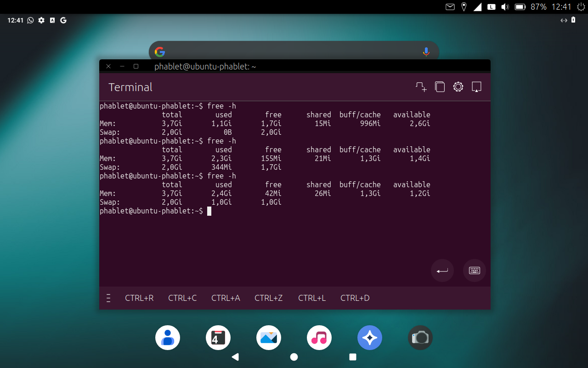This screenshot has width=588, height=368.
Task: Open the sound volume indicator
Action: (505, 7)
